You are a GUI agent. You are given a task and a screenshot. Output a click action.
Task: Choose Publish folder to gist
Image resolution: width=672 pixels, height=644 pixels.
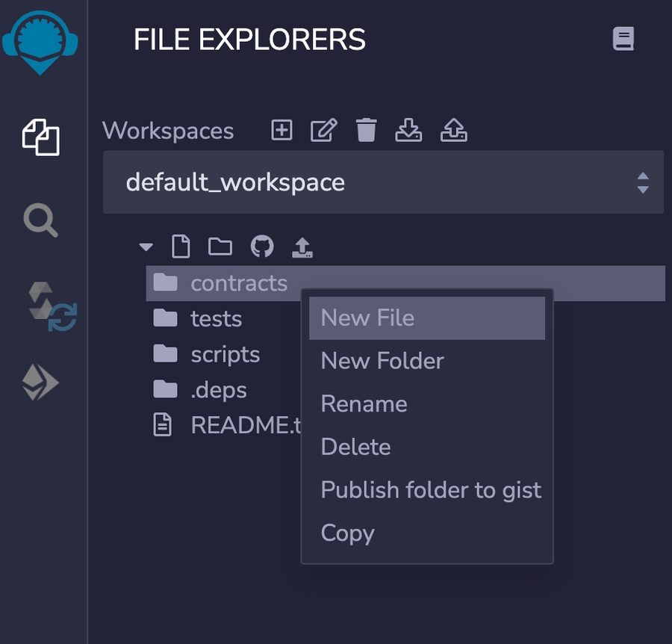coord(431,489)
